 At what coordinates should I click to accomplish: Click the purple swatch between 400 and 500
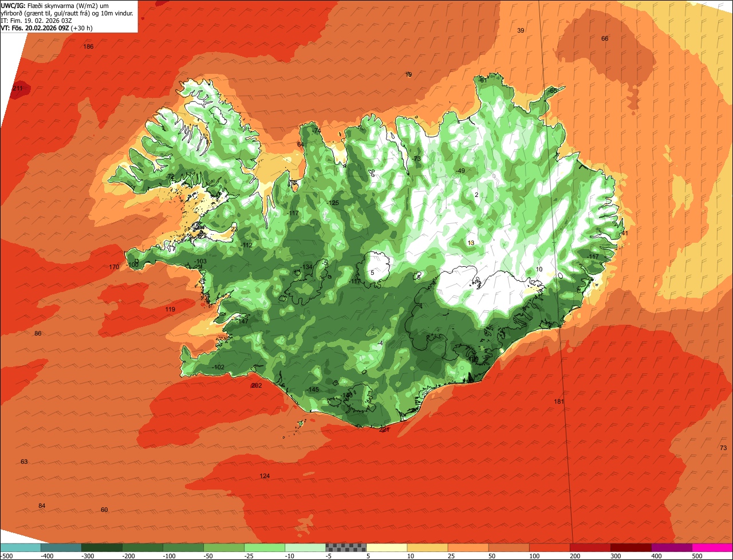coord(672,547)
